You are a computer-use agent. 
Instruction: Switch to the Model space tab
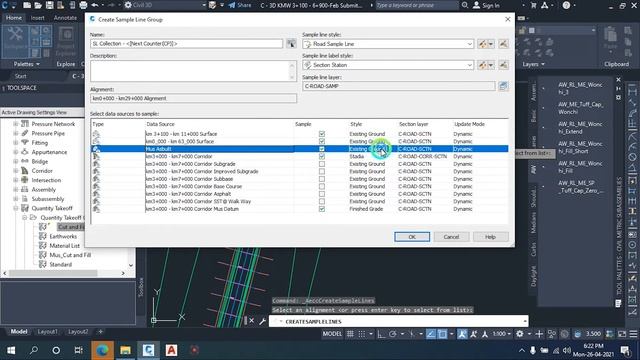coord(19,331)
